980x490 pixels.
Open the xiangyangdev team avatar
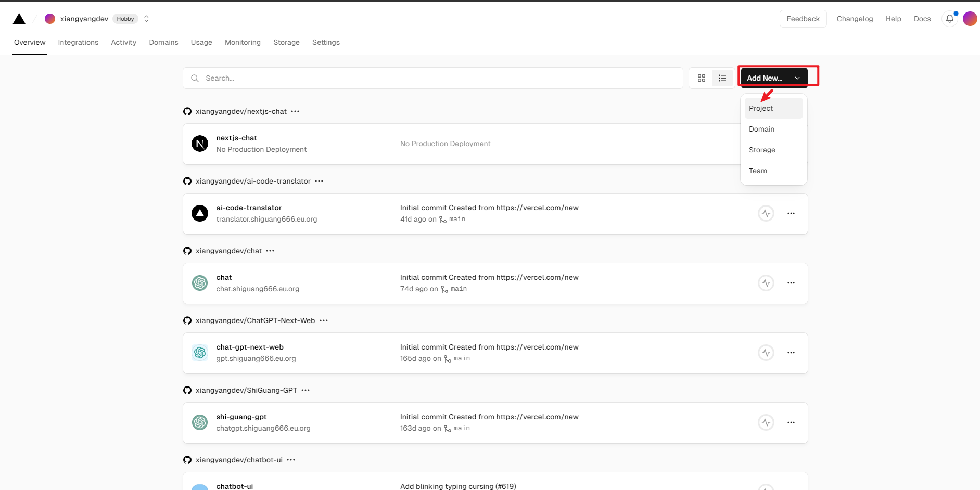(50, 19)
